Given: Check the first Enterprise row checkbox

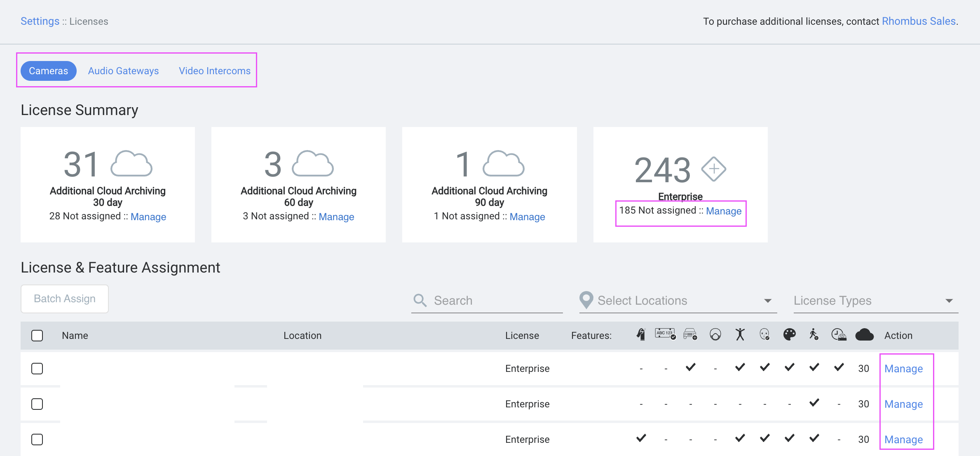Looking at the screenshot, I should [x=37, y=369].
